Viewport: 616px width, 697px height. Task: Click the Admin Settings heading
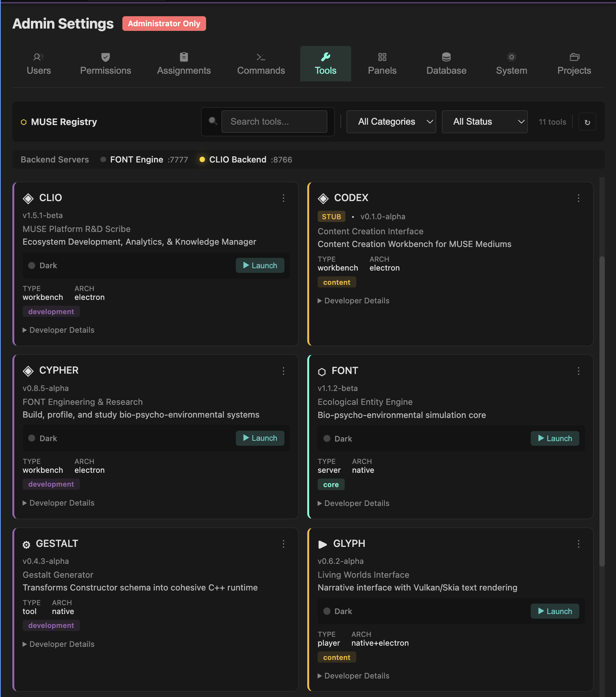(63, 24)
